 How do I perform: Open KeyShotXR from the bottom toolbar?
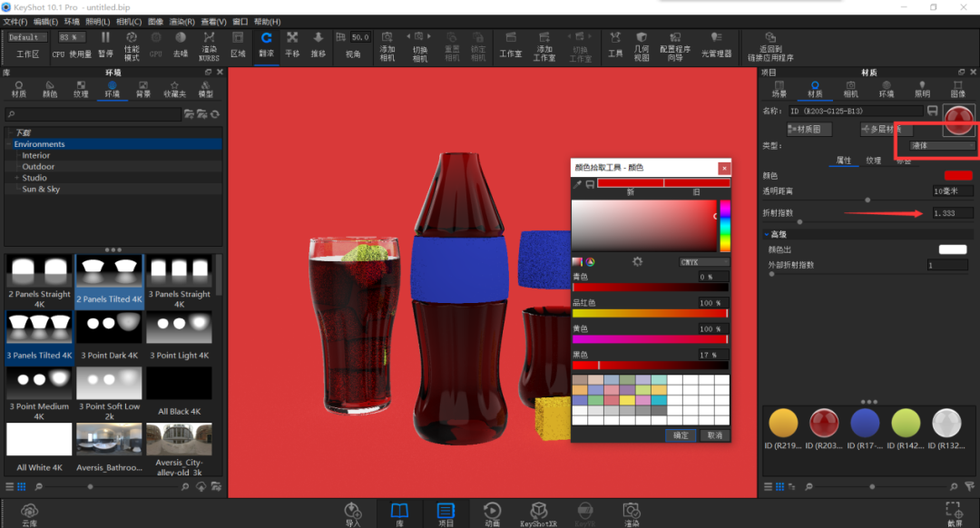click(538, 515)
